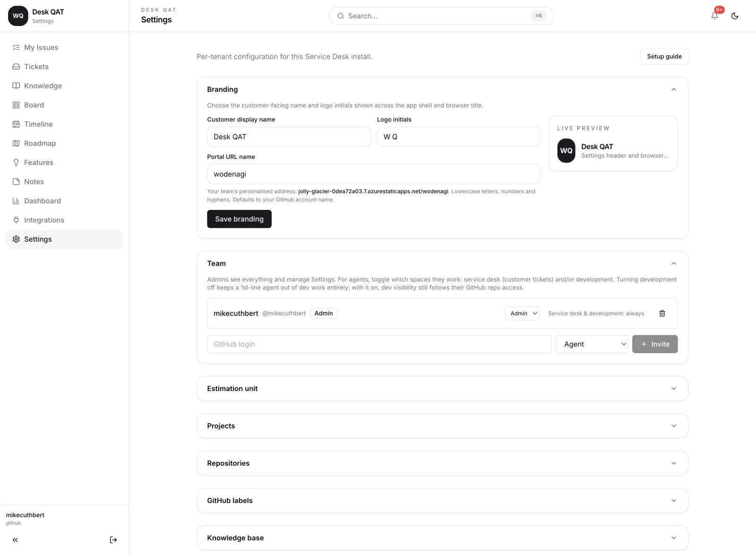Toggle dark mode moon icon
The width and height of the screenshot is (756, 555).
(x=735, y=16)
